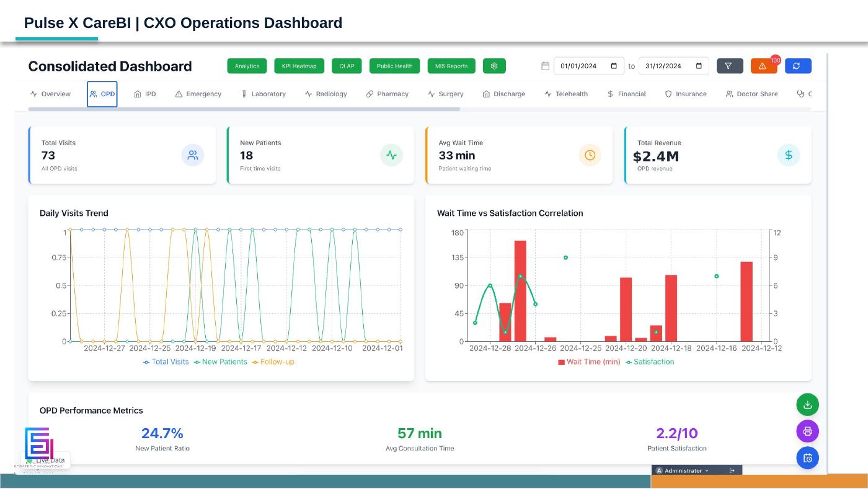Open calendar picker in the start date field
The width and height of the screenshot is (868, 489).
pos(614,66)
